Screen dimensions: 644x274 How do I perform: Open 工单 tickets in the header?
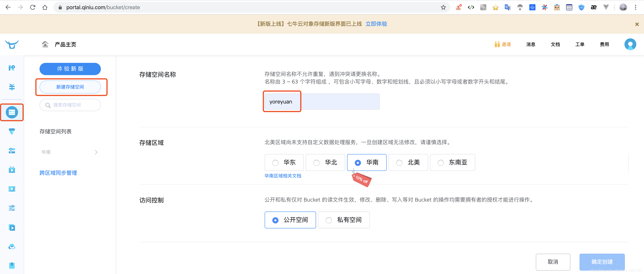coord(580,44)
